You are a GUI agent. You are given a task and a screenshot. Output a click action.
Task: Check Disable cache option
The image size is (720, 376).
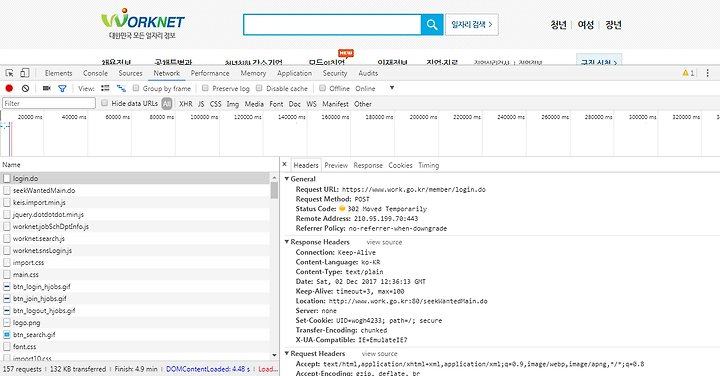tap(259, 88)
